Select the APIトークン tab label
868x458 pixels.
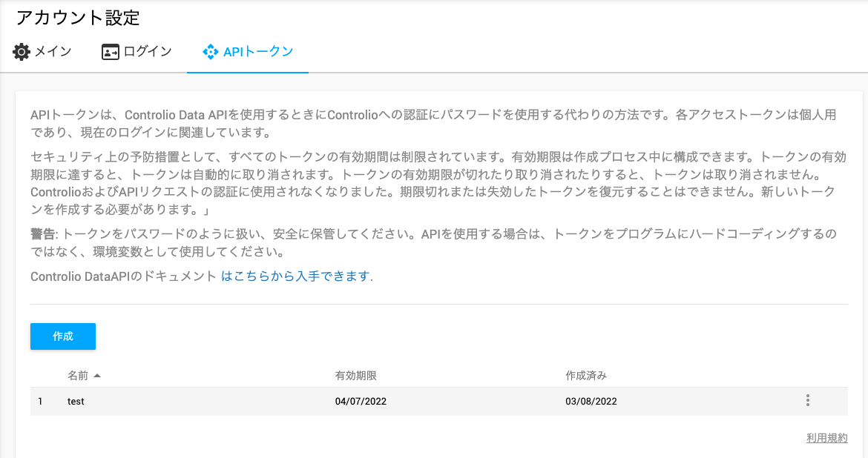pyautogui.click(x=258, y=51)
